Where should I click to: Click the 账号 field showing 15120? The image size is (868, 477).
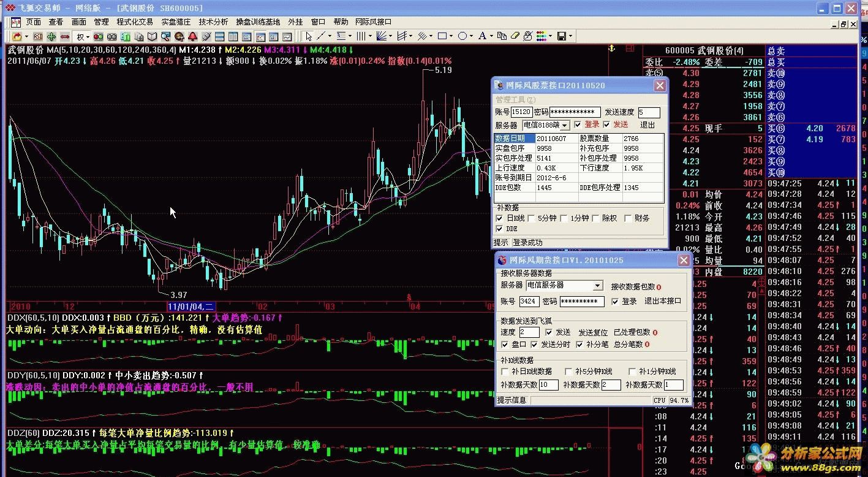pos(521,112)
